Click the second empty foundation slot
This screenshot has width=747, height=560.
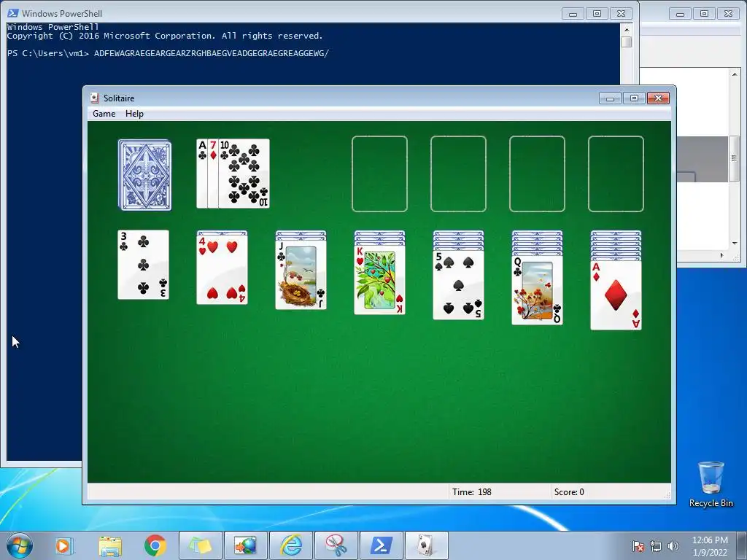(458, 174)
